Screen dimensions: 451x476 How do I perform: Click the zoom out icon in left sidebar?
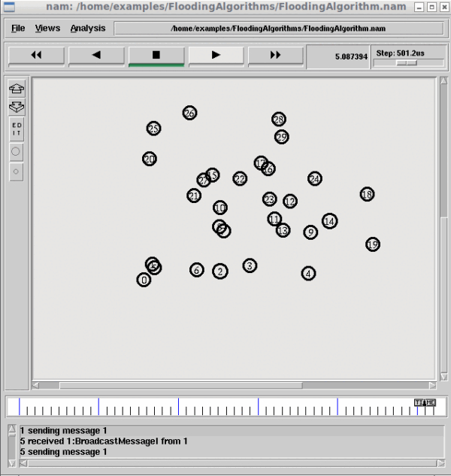17,105
